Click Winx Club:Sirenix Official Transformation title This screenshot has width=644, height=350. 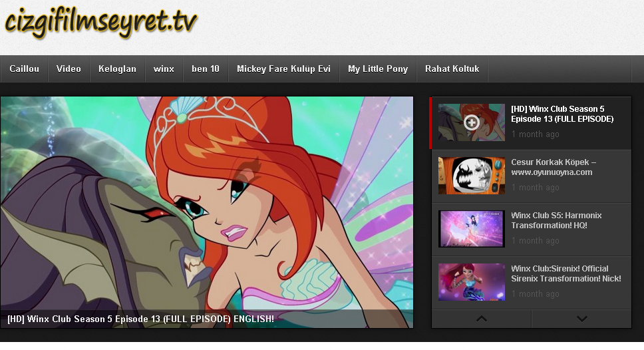coord(565,273)
